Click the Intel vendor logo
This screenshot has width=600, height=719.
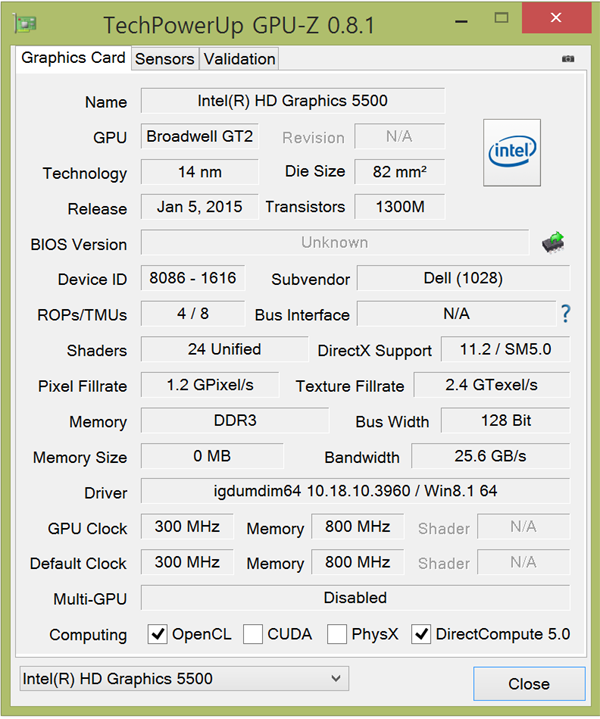[x=512, y=153]
